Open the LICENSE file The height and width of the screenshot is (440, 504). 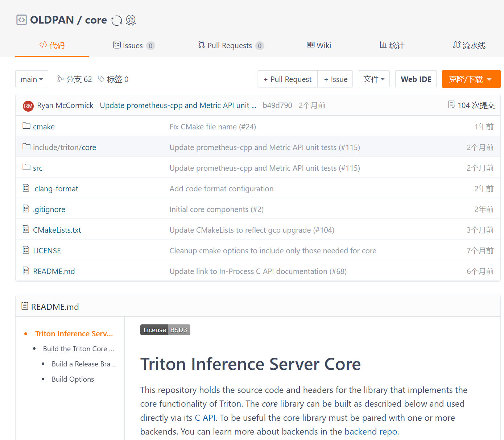point(47,251)
